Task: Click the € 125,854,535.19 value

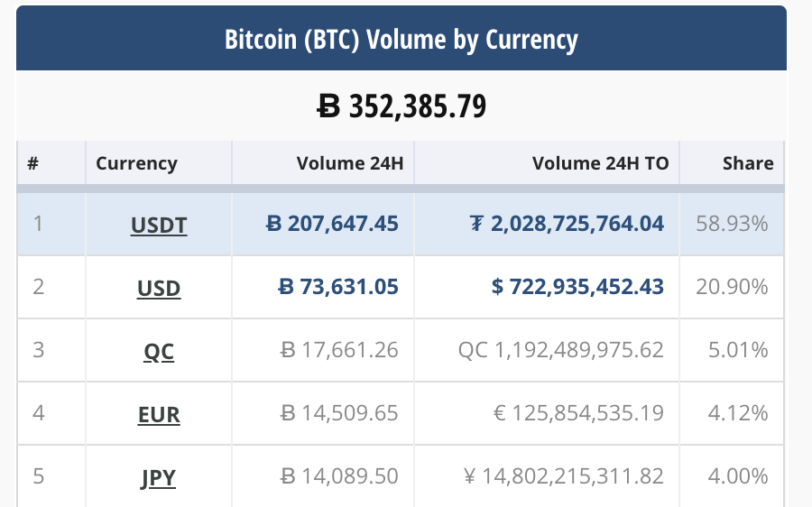Action: coord(579,413)
